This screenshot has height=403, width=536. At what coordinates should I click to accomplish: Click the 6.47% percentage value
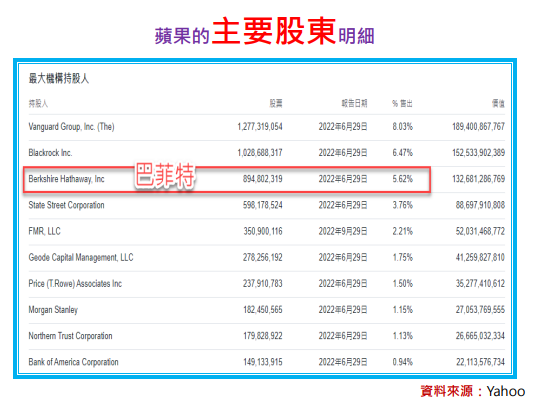[402, 153]
